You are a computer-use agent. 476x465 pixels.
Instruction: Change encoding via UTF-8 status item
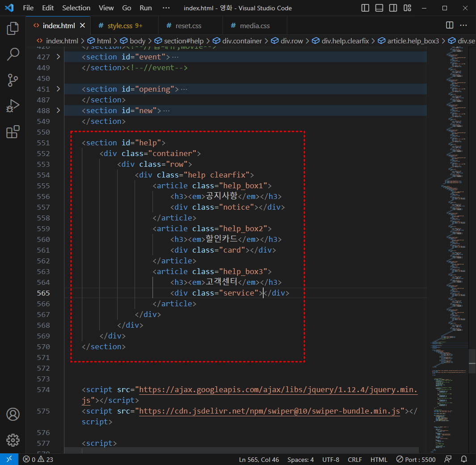tap(331, 460)
